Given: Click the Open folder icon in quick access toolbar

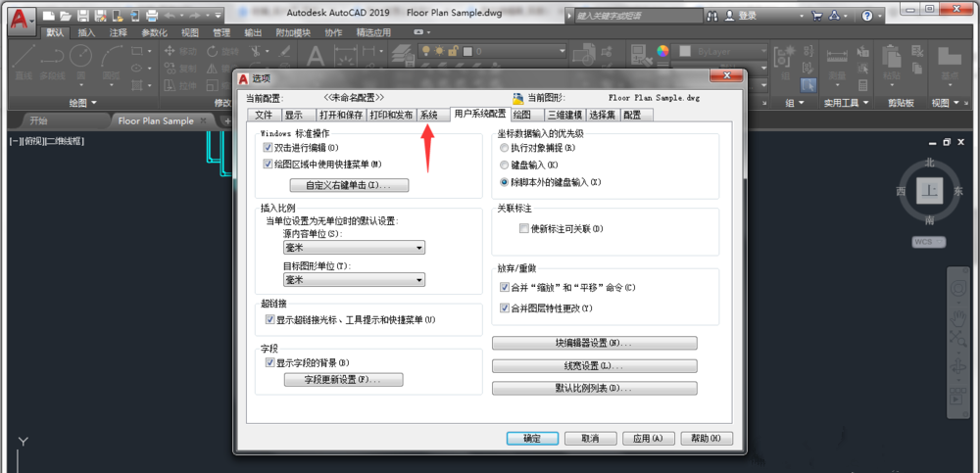Looking at the screenshot, I should (x=66, y=15).
